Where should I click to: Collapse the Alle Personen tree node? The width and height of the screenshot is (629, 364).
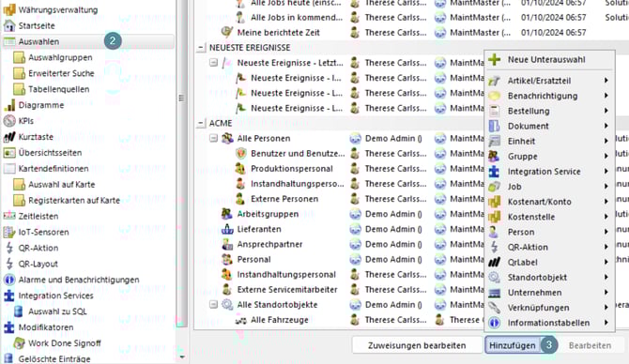[214, 138]
